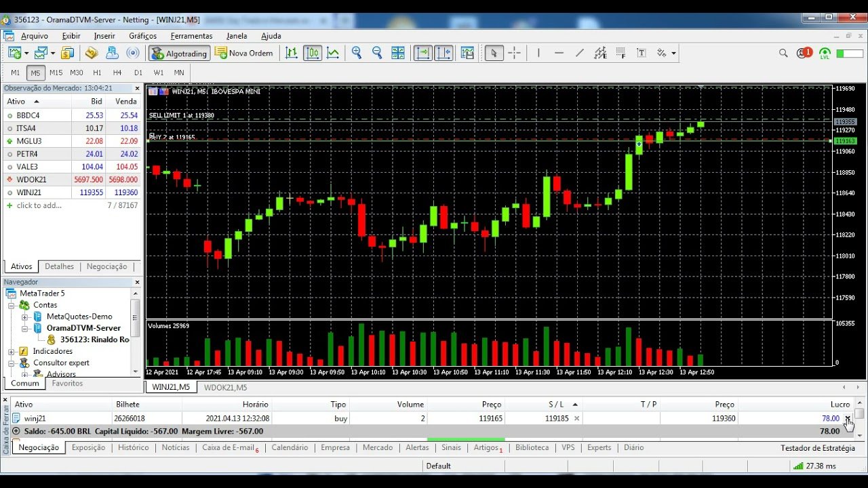The height and width of the screenshot is (488, 868).
Task: Select the trendline drawing tool
Action: [x=579, y=53]
